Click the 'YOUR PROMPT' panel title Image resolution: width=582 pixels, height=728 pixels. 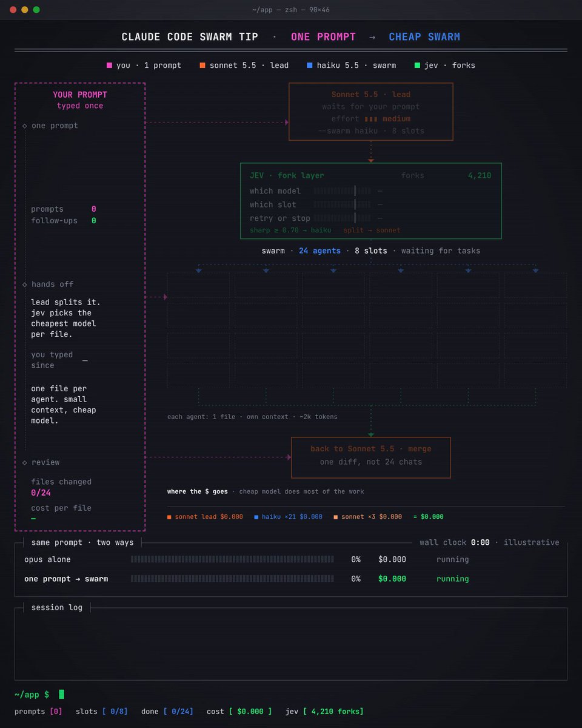click(80, 95)
